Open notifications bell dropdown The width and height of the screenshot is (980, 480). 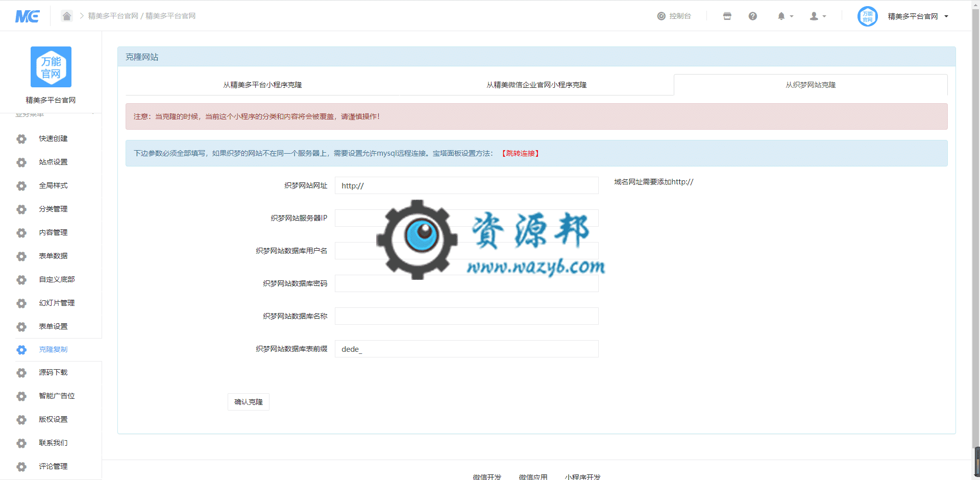tap(786, 16)
